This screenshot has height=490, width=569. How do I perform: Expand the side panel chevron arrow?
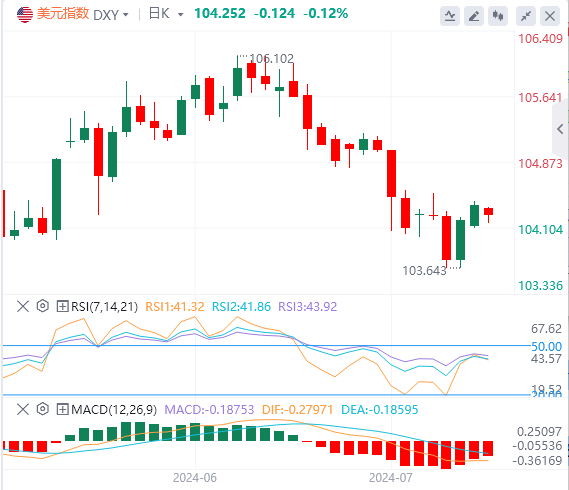point(560,129)
